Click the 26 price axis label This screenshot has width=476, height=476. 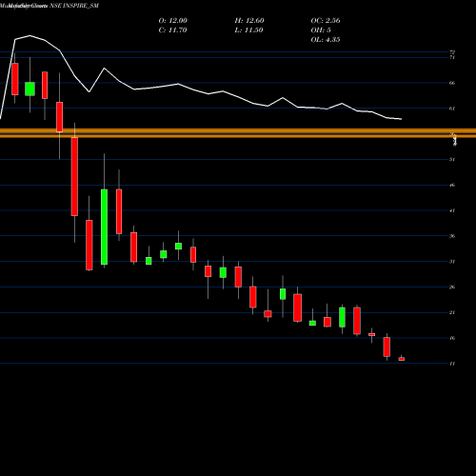point(452,287)
